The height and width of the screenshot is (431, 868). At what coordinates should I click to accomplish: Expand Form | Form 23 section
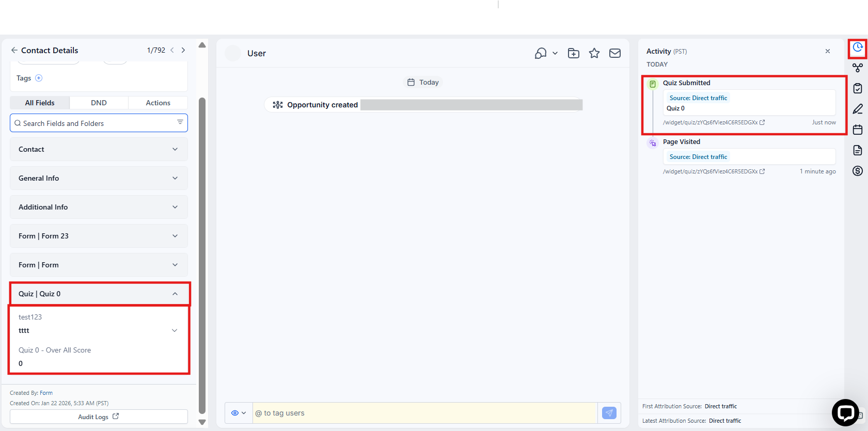click(x=99, y=236)
